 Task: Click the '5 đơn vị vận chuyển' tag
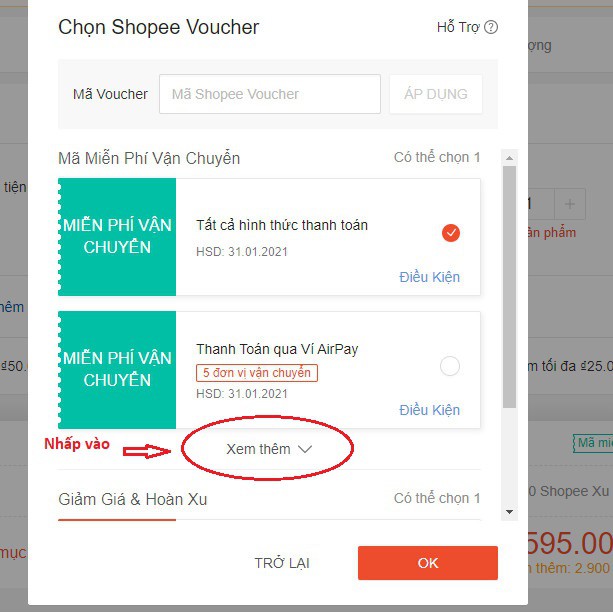257,373
